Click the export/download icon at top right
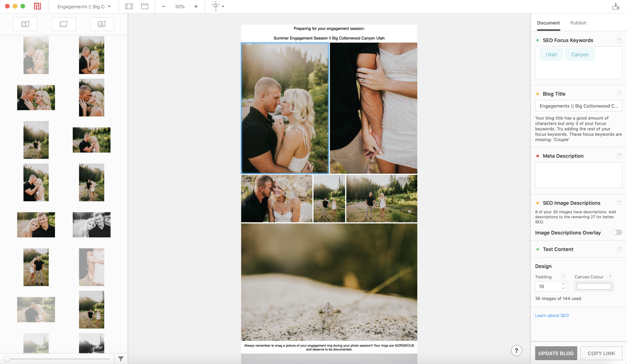627x364 pixels. [x=616, y=7]
